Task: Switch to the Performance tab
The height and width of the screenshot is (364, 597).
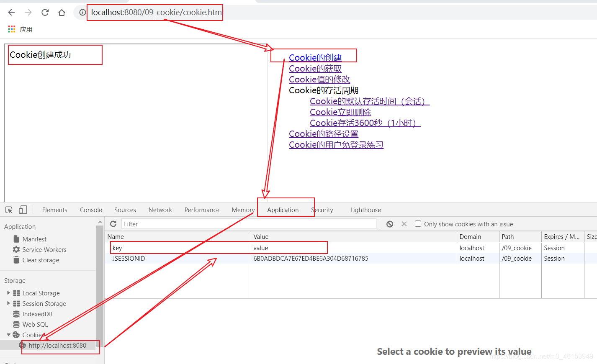Action: point(202,210)
